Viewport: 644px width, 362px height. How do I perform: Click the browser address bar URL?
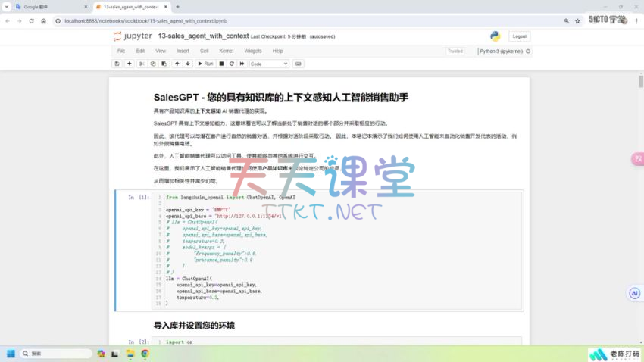(x=152, y=20)
